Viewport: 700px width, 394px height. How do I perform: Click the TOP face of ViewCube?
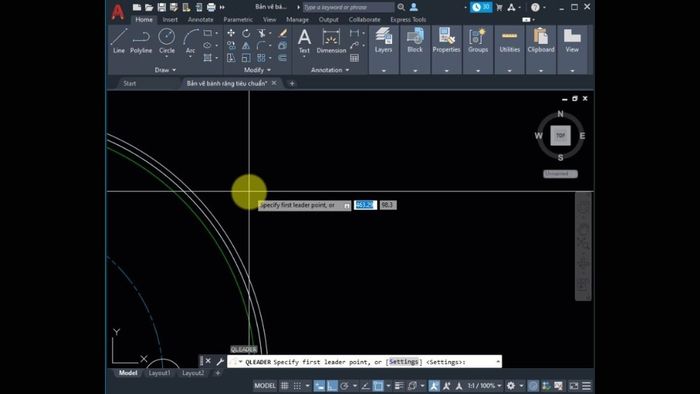point(560,135)
